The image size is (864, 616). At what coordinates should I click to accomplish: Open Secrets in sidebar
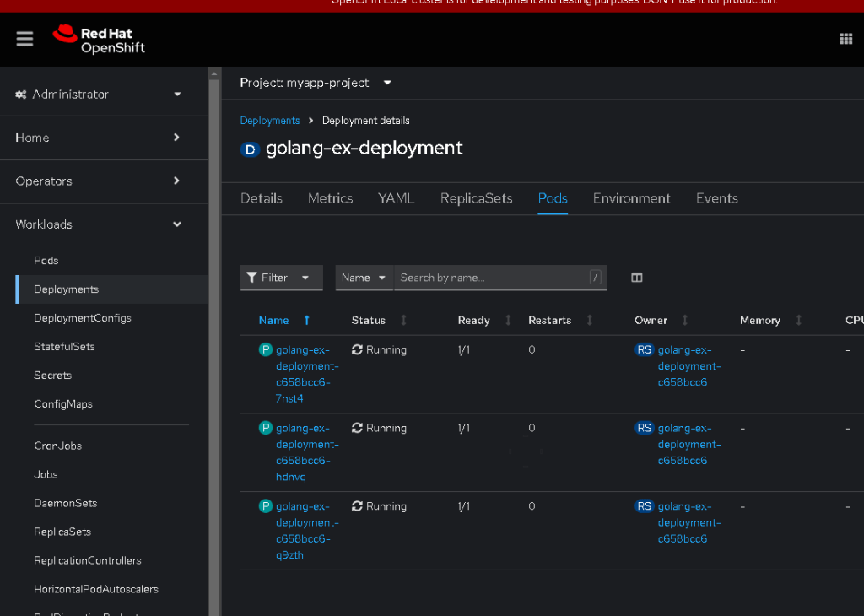pos(53,376)
